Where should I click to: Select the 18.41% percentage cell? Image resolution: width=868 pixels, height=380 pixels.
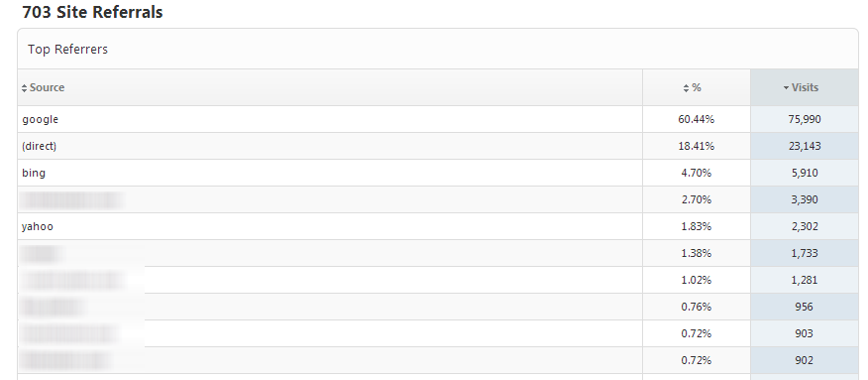(x=697, y=146)
